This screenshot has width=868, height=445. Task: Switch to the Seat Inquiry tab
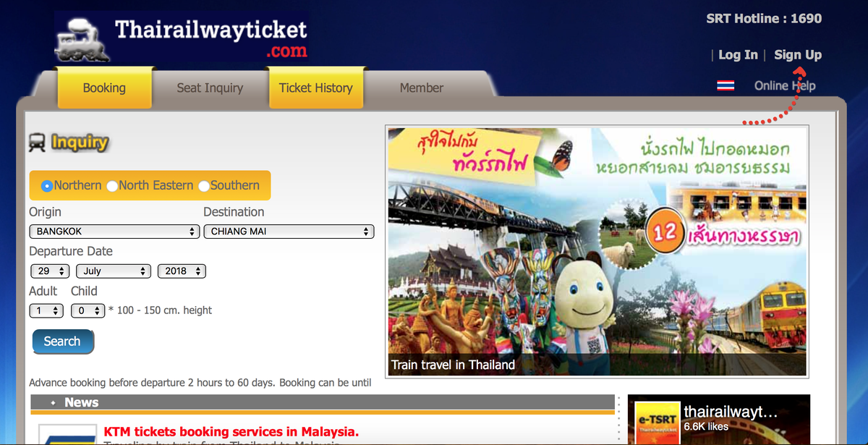pos(210,88)
